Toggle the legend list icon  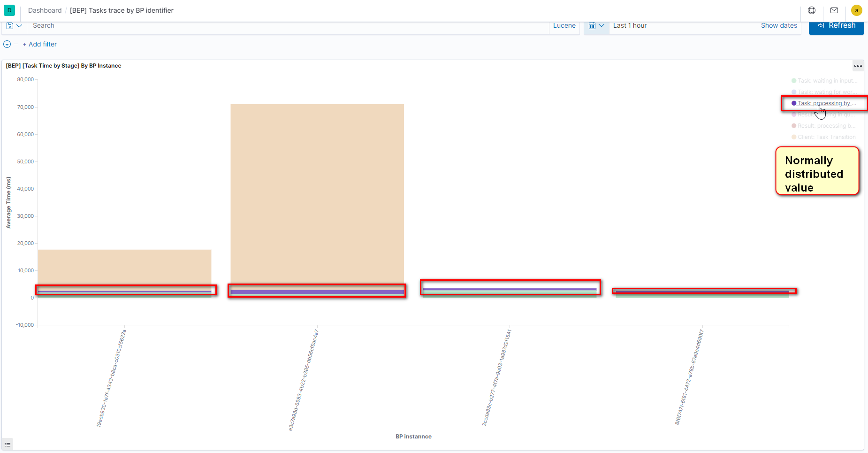(8, 444)
